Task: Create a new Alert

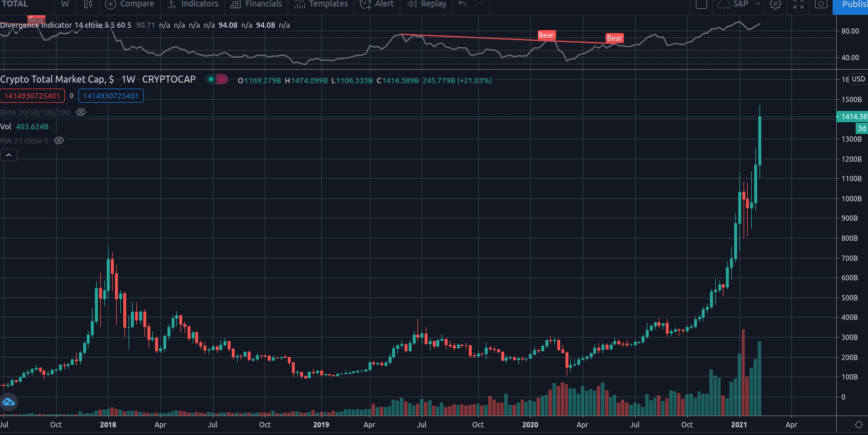Action: click(377, 4)
